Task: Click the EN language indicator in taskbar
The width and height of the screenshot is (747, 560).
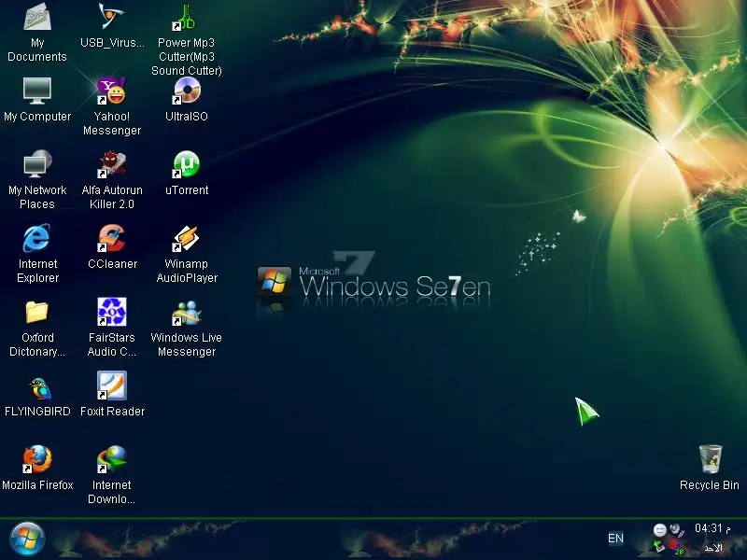Action: click(x=615, y=539)
